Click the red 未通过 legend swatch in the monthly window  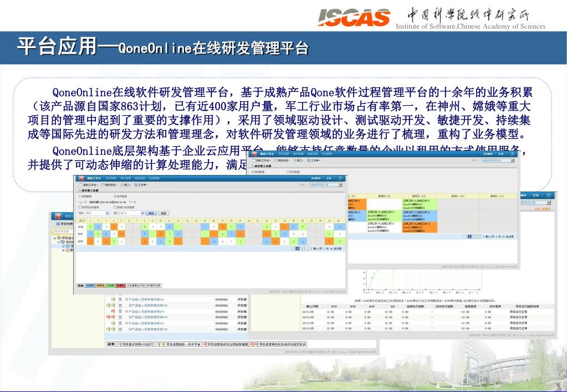coord(120,286)
